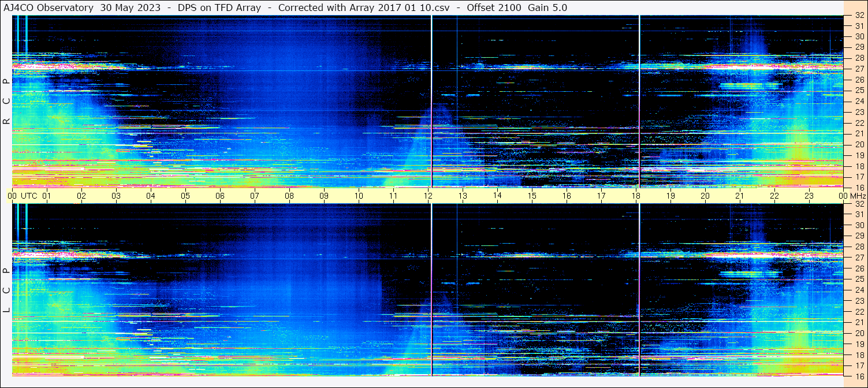Pick the "09" hour label on time axis
This screenshot has height=388, width=868.
coord(324,196)
